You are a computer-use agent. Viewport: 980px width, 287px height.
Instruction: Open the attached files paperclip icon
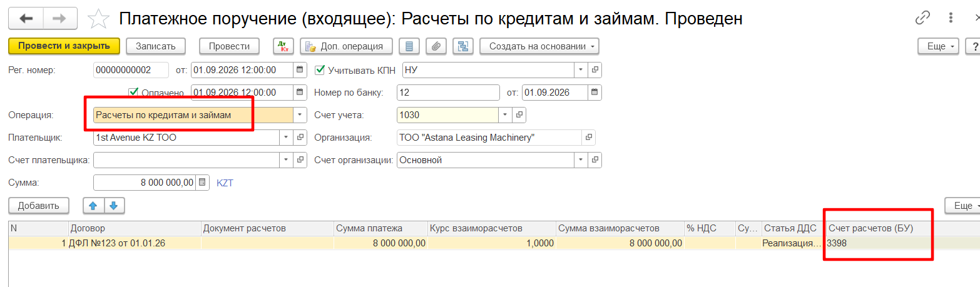point(436,46)
